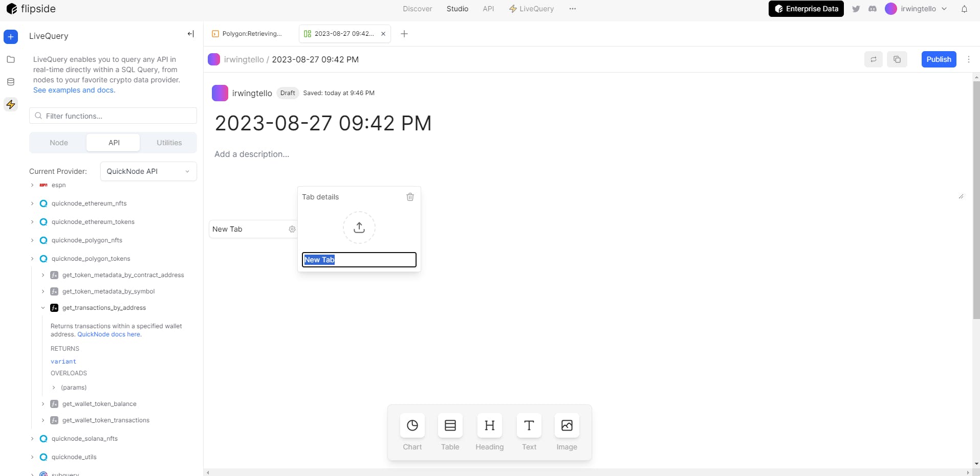
Task: Expand quicknode_polygon_nfts node
Action: tap(32, 240)
